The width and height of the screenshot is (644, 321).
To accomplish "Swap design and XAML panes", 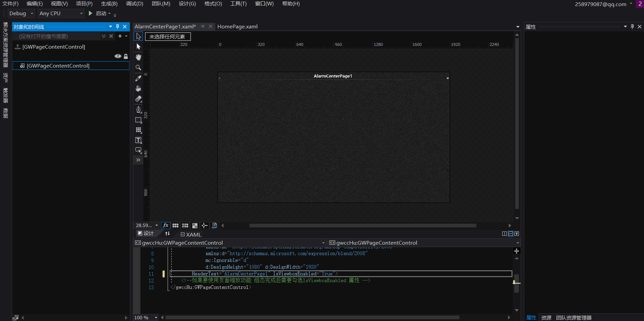I will coord(167,234).
